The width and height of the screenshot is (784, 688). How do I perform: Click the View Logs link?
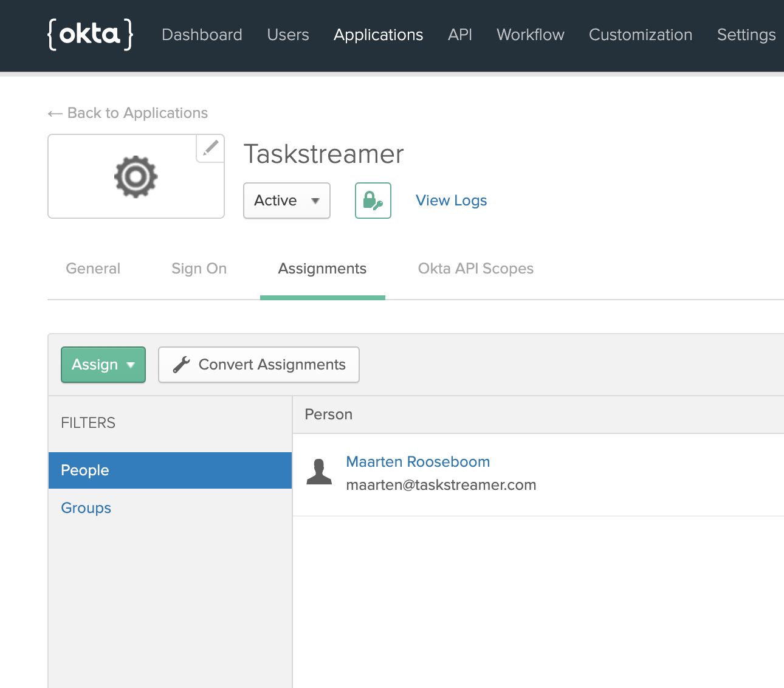tap(452, 201)
